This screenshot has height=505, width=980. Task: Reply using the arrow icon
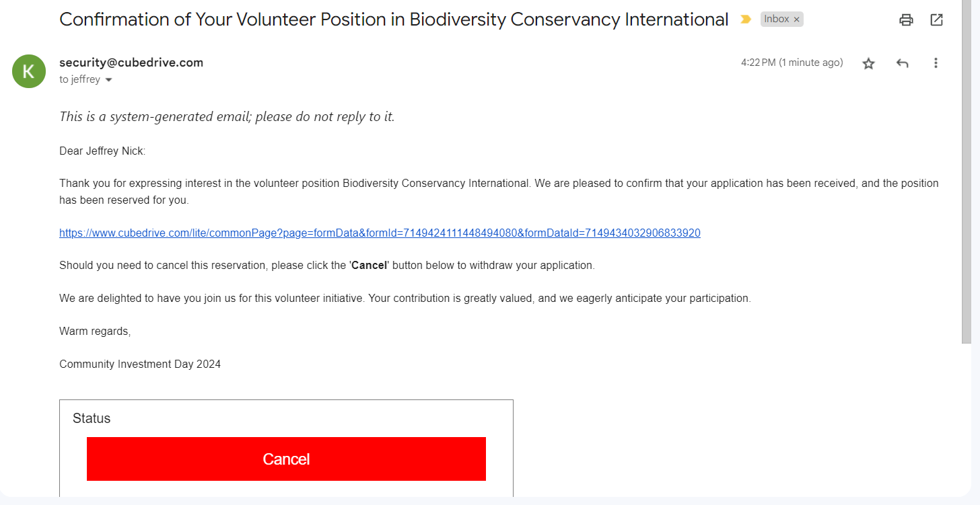click(x=902, y=63)
